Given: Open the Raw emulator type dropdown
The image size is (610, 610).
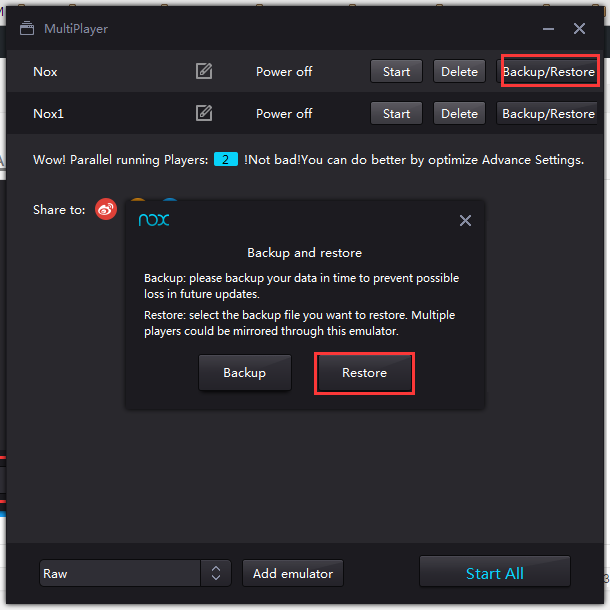Looking at the screenshot, I should (135, 573).
